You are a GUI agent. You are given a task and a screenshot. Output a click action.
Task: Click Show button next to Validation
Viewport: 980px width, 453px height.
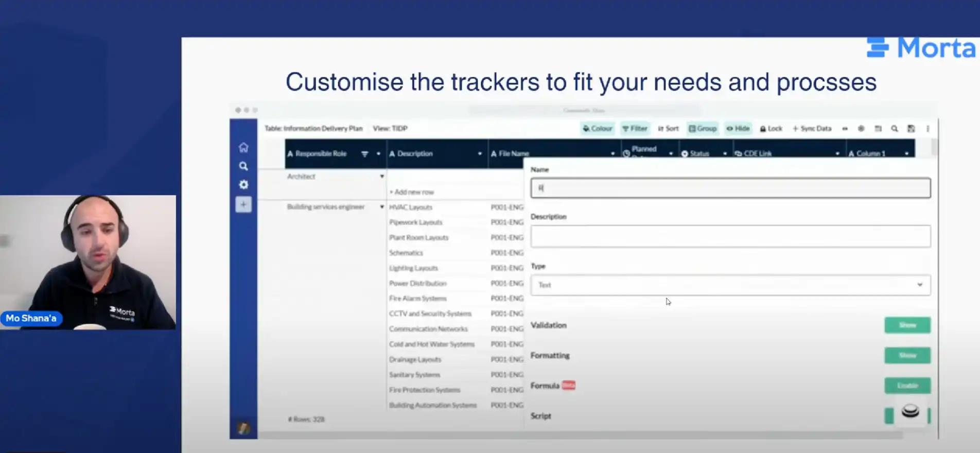907,325
